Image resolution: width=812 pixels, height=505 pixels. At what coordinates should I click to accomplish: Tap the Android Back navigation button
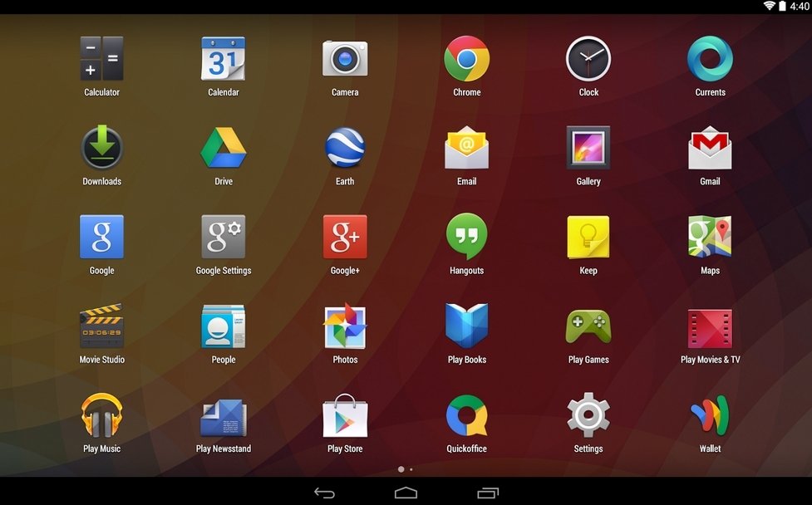coord(325,493)
